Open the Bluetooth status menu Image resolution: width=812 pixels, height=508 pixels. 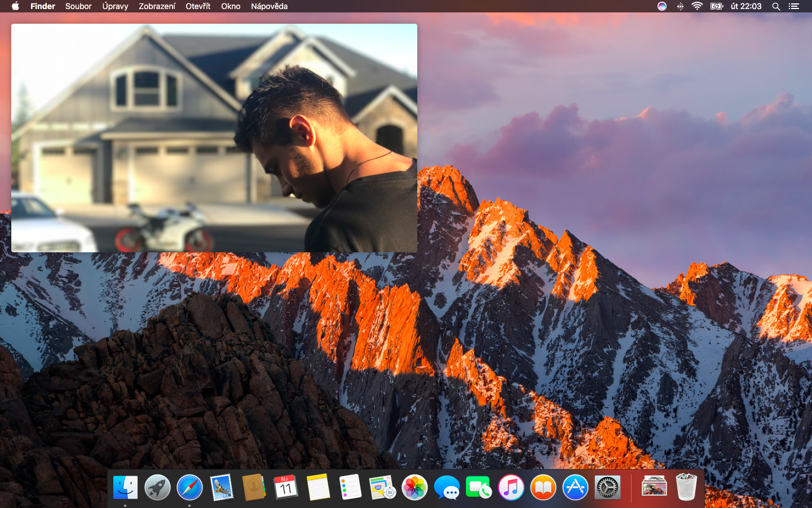coord(680,6)
